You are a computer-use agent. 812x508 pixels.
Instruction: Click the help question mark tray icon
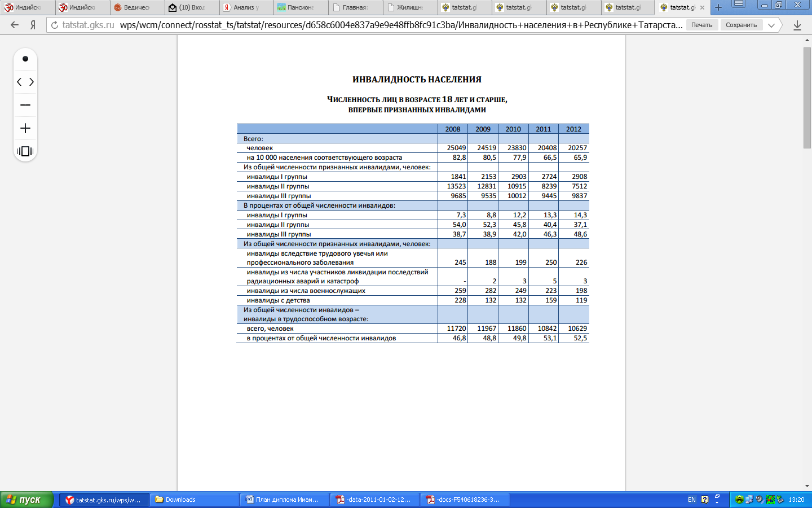click(x=704, y=500)
